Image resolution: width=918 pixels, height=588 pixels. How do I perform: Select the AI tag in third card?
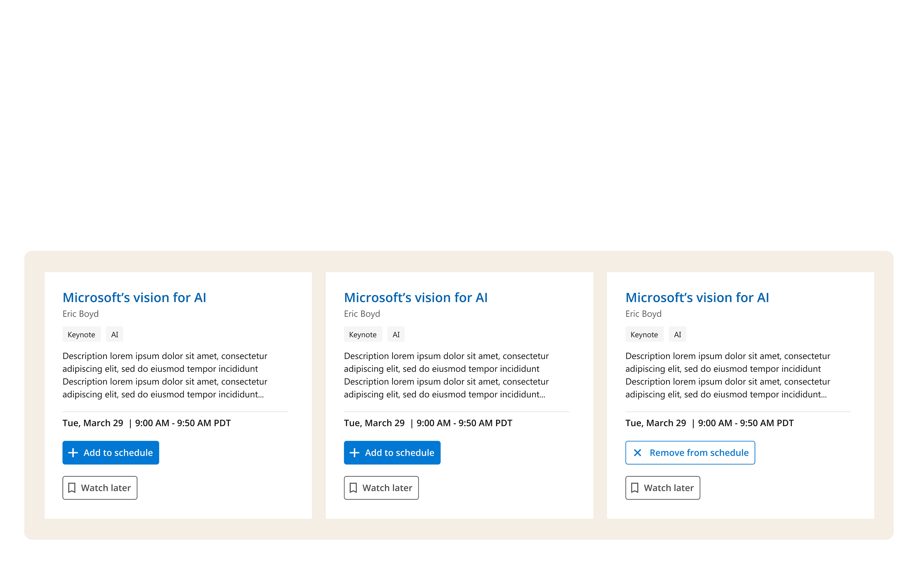(677, 335)
